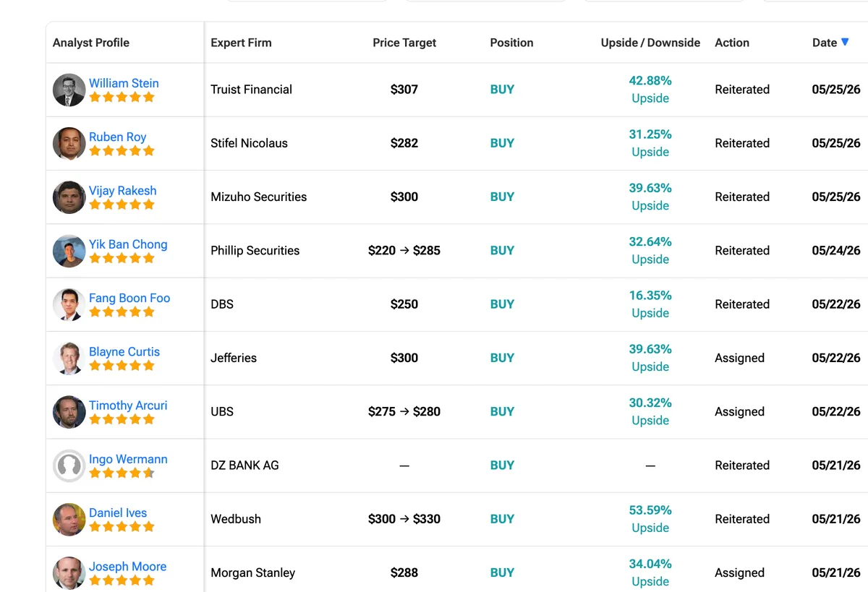Click Blayne Curtis's profile photo
Image resolution: width=868 pixels, height=592 pixels.
click(x=69, y=358)
